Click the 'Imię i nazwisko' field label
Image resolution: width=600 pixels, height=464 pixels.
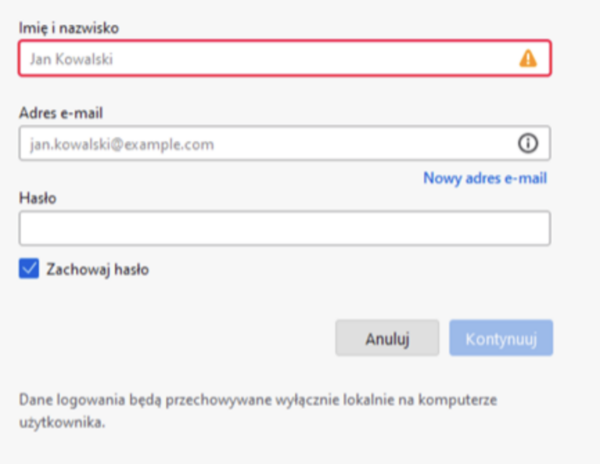pos(64,26)
